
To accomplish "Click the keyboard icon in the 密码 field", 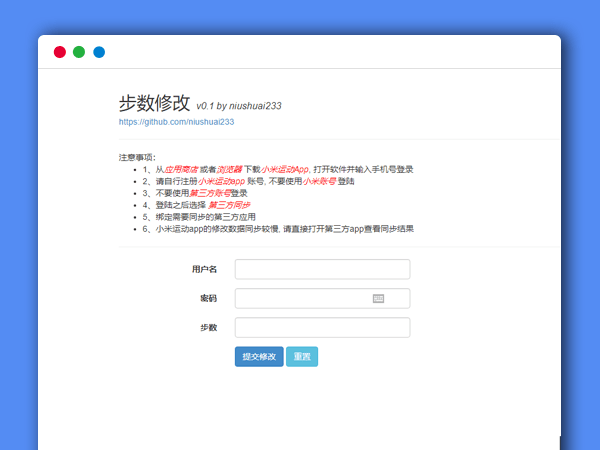I will (378, 298).
